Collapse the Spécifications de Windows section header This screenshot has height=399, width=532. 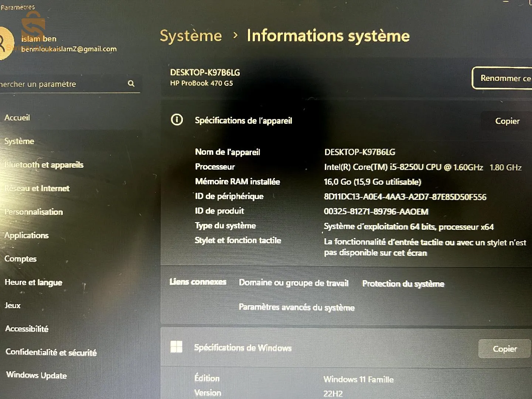tap(346, 348)
